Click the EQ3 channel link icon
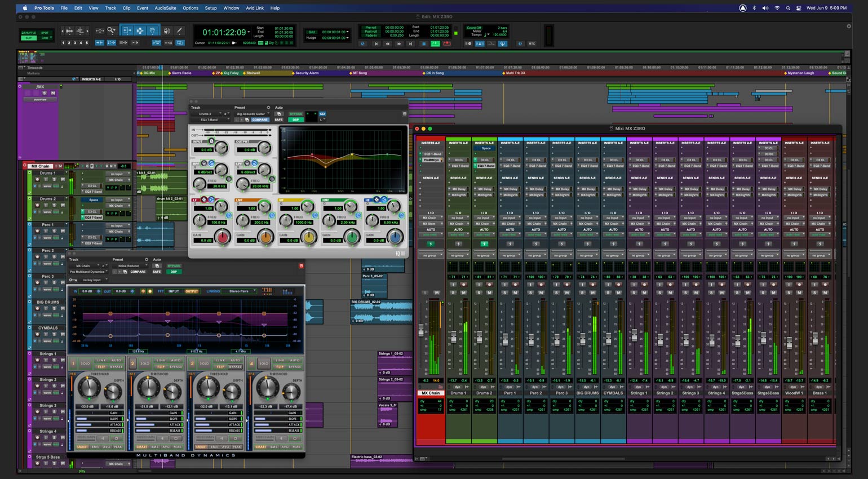Viewport: 868px width, 479px height. 322,114
